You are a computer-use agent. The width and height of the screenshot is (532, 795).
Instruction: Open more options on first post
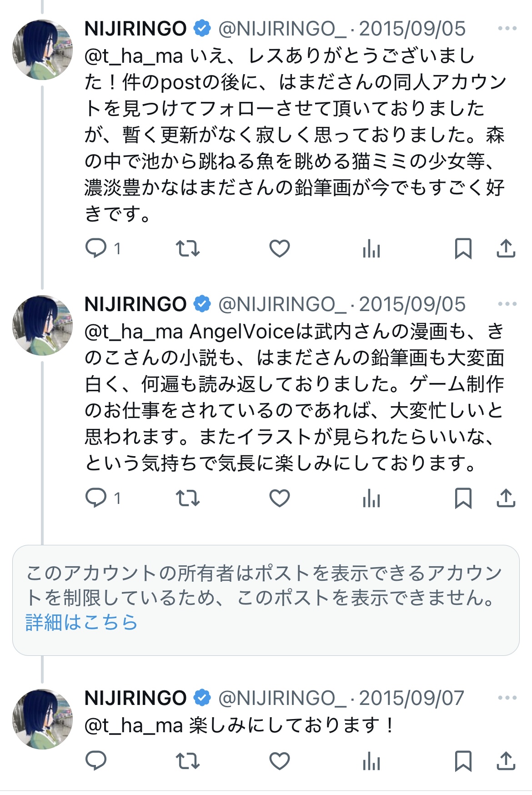[507, 29]
